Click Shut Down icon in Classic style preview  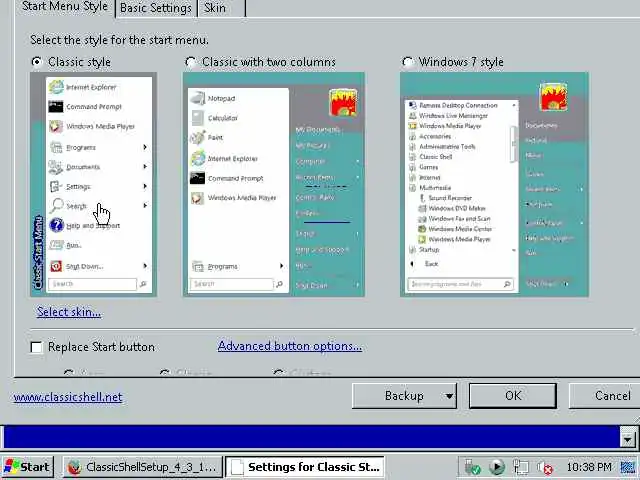pos(56,266)
